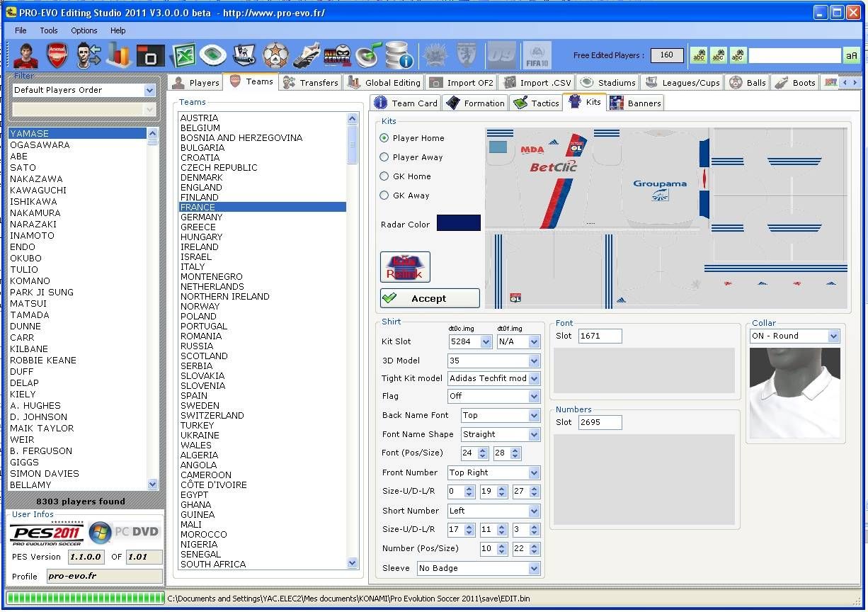Open the Tools menu

click(49, 30)
